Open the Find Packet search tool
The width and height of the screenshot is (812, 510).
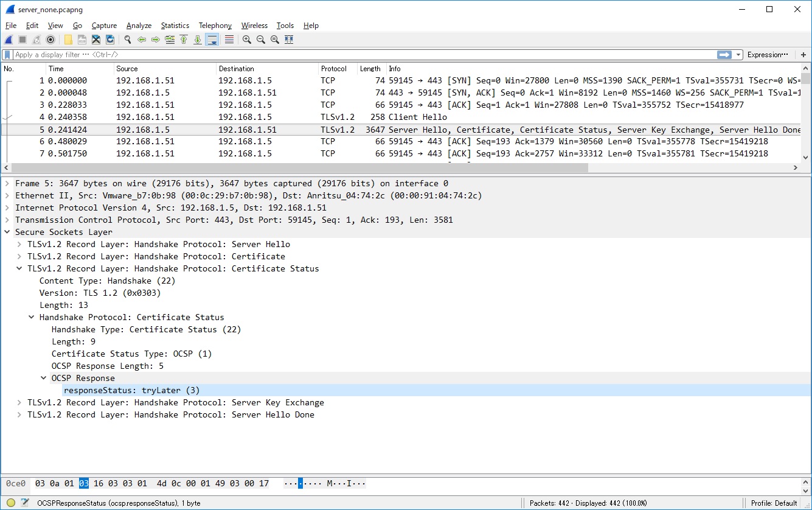coord(127,39)
